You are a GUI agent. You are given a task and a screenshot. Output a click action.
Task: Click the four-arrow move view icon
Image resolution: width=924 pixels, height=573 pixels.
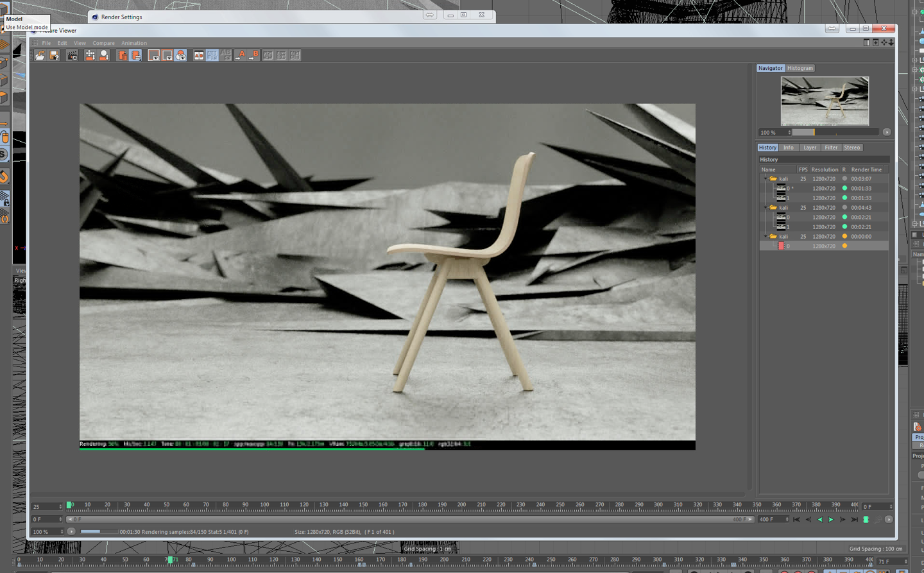pyautogui.click(x=884, y=42)
